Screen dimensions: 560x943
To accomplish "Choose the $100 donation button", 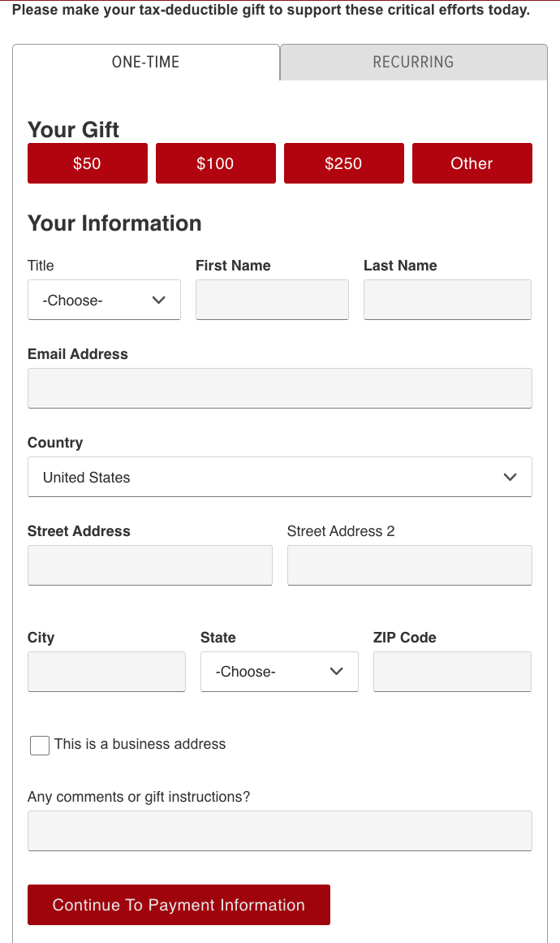I will (x=215, y=163).
